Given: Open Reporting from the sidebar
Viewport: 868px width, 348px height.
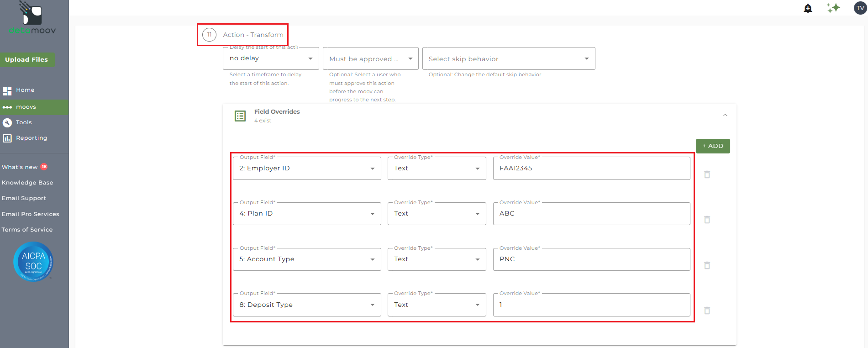Looking at the screenshot, I should 31,138.
